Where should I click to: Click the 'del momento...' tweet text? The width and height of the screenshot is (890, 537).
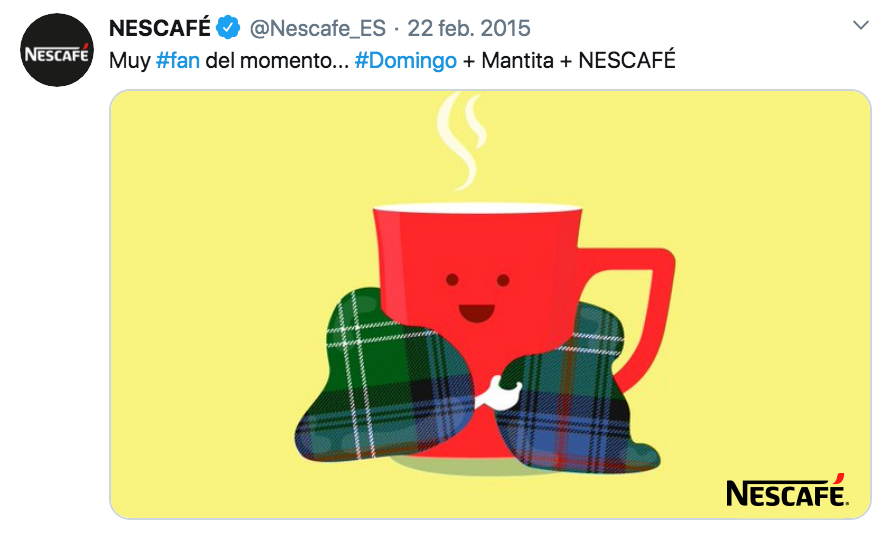coord(277,60)
